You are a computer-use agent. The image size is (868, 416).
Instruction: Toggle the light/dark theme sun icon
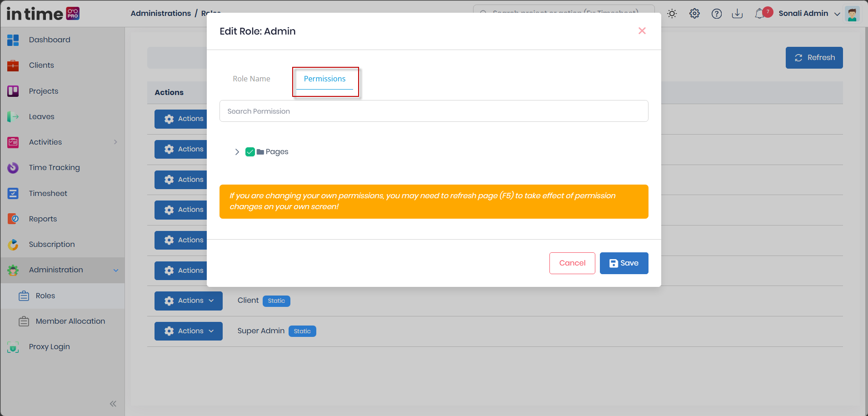pos(672,14)
